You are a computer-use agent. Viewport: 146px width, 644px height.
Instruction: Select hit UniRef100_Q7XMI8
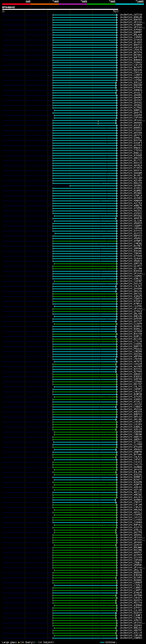click(131, 40)
